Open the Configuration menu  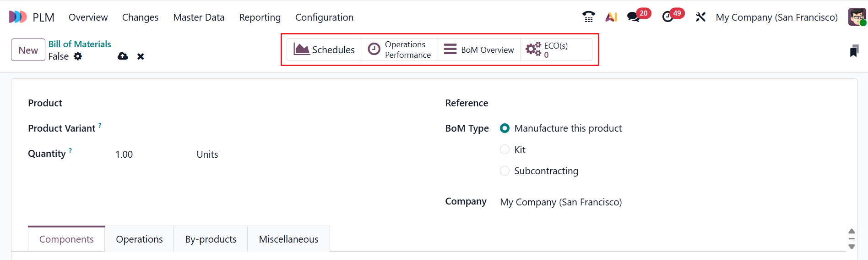(x=324, y=17)
